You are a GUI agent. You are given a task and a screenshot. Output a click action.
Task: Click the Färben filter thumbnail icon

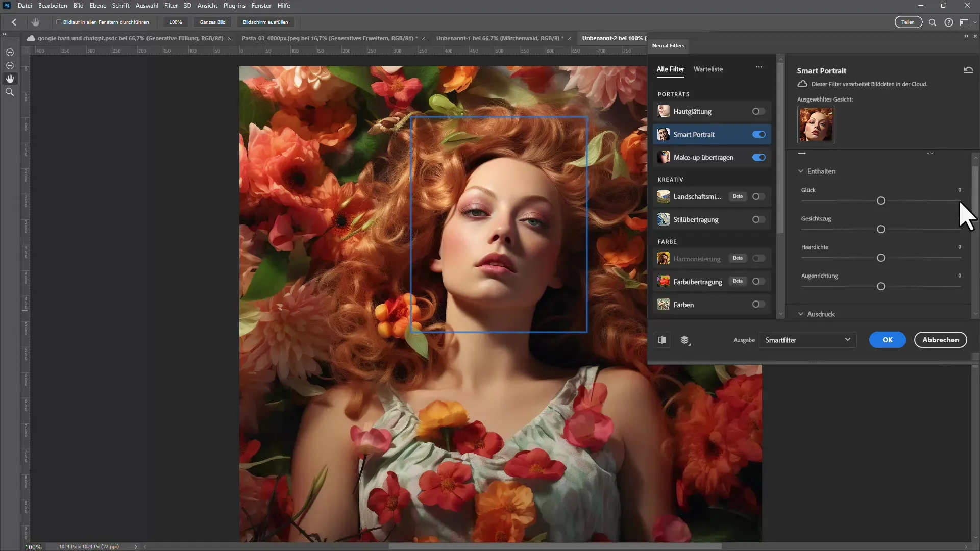click(664, 305)
